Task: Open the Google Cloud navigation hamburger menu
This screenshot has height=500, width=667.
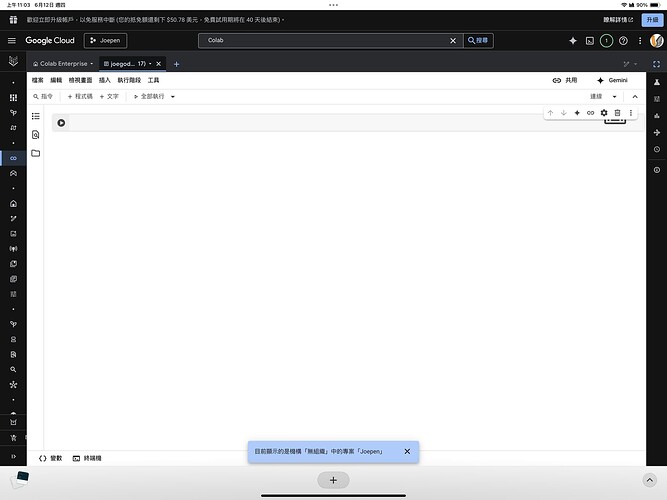Action: click(x=11, y=40)
